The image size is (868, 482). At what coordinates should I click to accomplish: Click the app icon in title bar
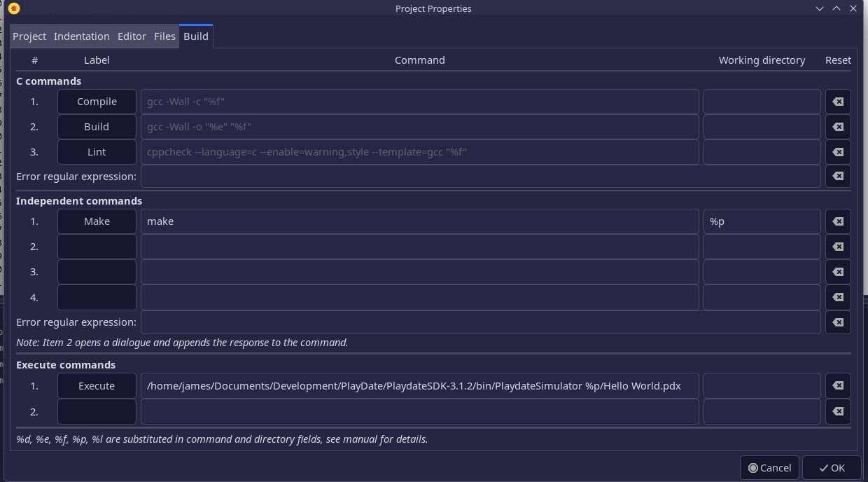pos(13,8)
